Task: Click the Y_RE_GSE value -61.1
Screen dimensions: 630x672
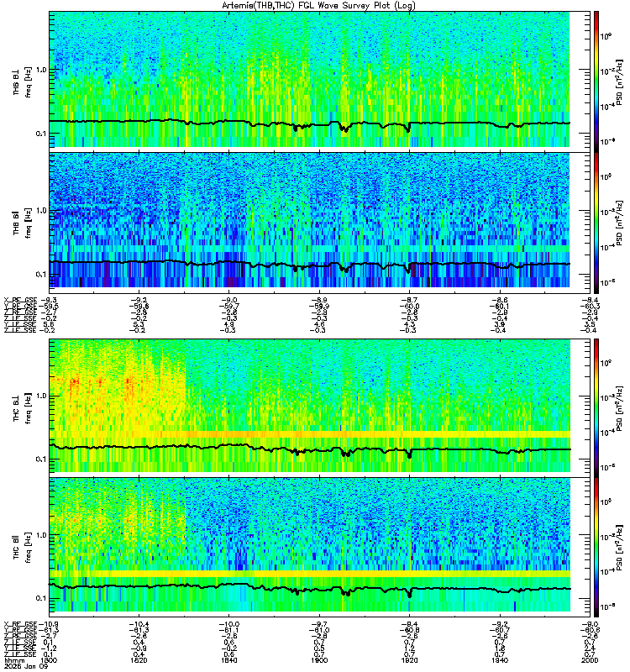Action: [228, 631]
